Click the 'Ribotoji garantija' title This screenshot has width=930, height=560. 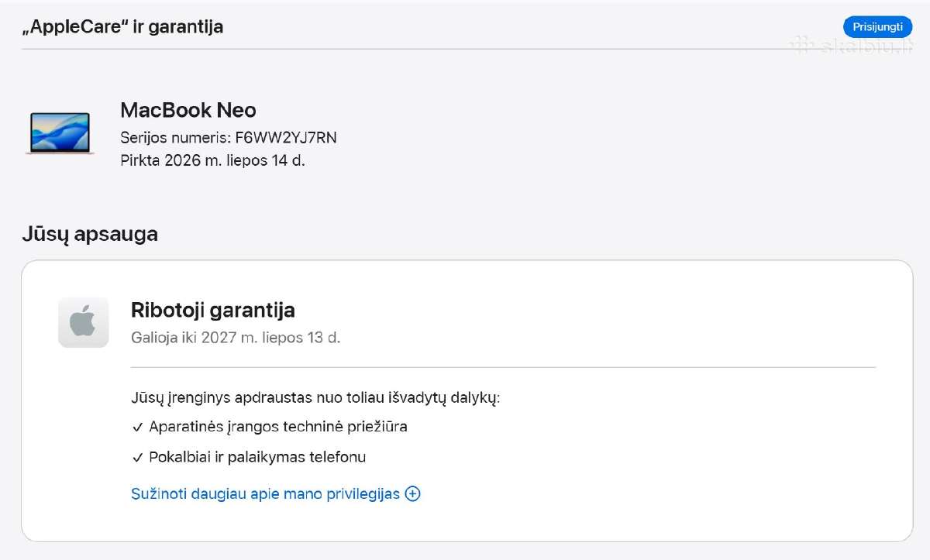click(x=213, y=311)
